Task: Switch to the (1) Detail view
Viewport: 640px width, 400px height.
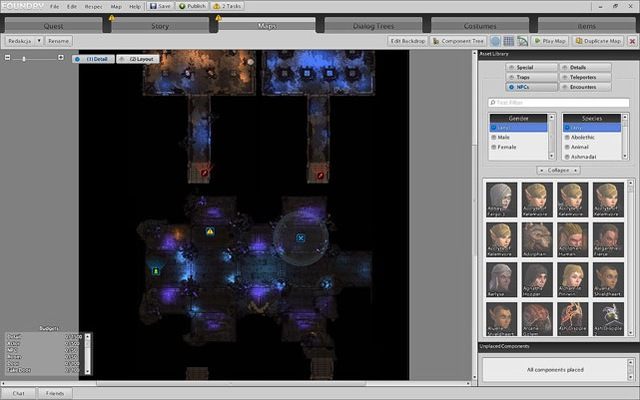Action: [93, 59]
